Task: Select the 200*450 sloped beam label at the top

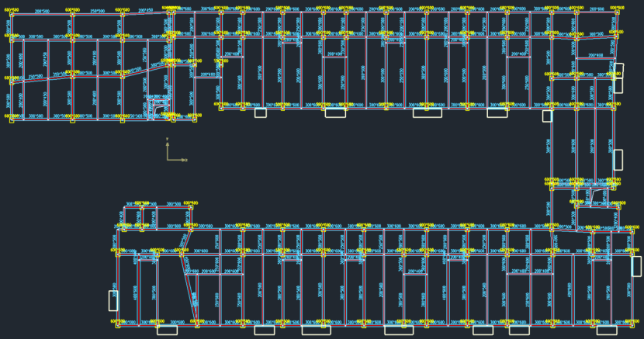Action: [145, 12]
